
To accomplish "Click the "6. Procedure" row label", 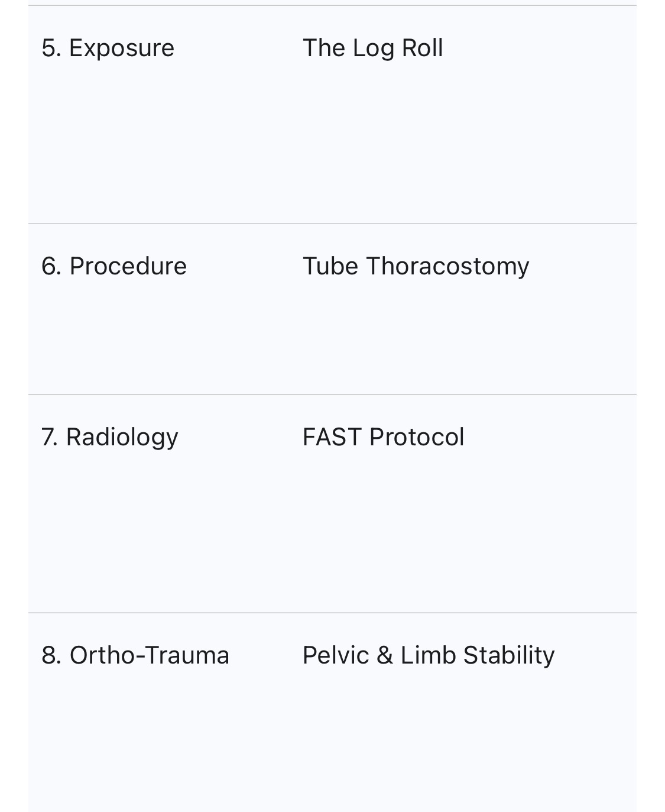I will [114, 266].
